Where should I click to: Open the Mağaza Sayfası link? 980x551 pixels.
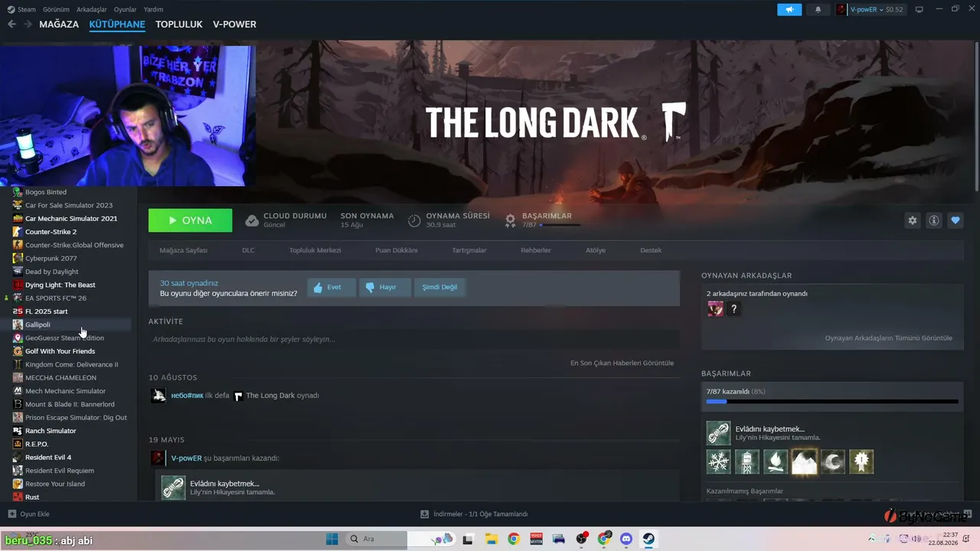pyautogui.click(x=183, y=250)
